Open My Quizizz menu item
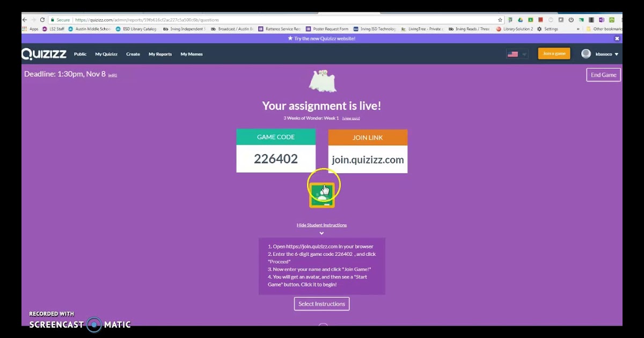The width and height of the screenshot is (644, 338). (x=106, y=54)
